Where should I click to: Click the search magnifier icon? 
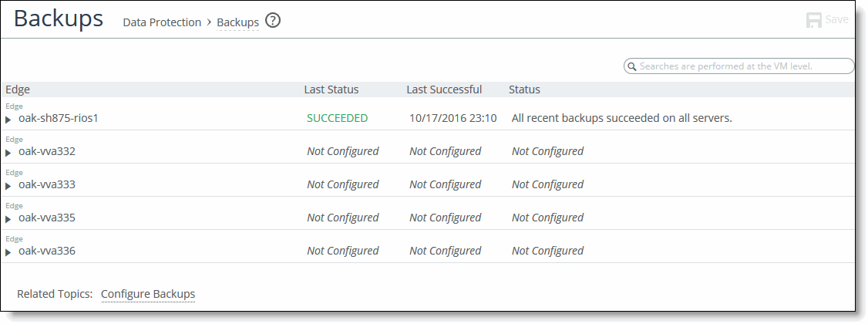(631, 66)
